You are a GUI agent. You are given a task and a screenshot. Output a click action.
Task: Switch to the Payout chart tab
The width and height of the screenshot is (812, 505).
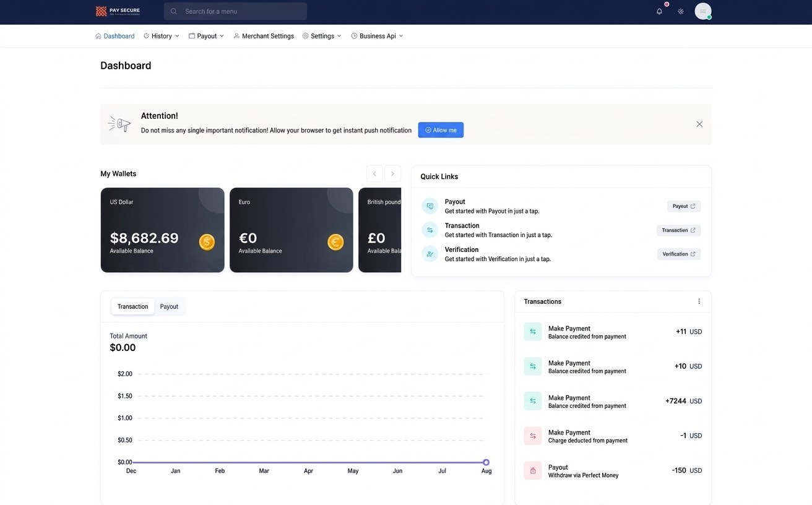point(169,306)
